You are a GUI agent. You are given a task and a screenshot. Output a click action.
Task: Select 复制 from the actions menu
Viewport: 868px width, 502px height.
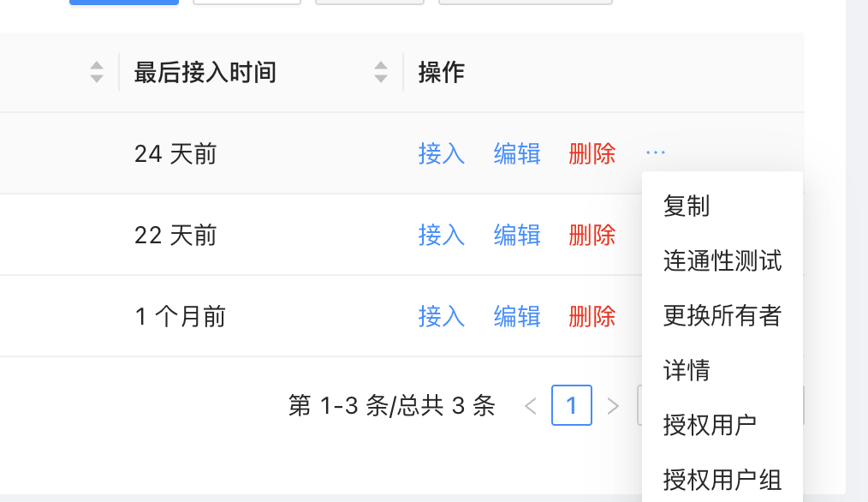685,206
